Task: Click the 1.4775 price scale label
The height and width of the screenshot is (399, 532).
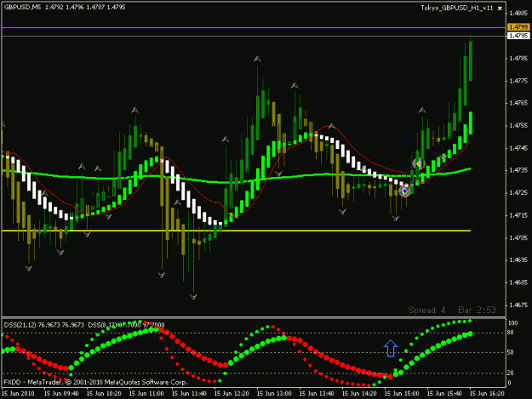Action: [x=518, y=81]
